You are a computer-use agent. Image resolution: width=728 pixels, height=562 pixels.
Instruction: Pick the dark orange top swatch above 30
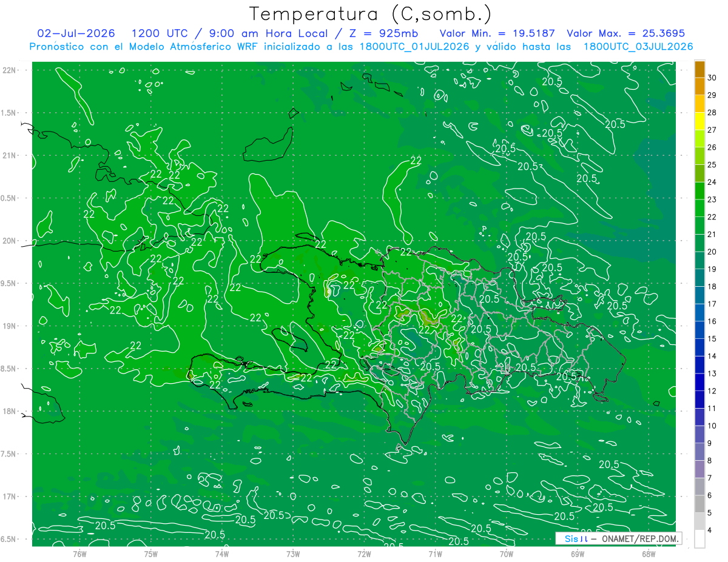[x=699, y=69]
